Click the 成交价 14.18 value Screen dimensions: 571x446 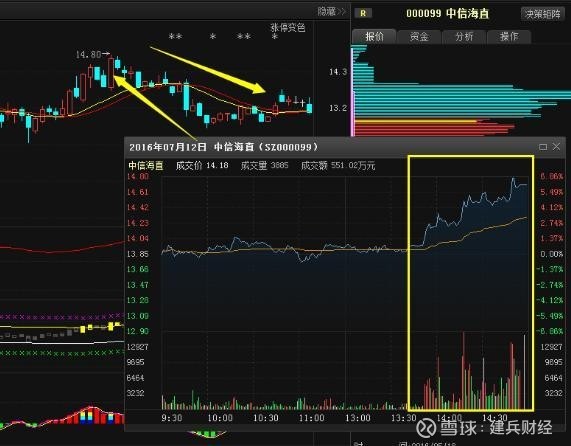point(202,166)
